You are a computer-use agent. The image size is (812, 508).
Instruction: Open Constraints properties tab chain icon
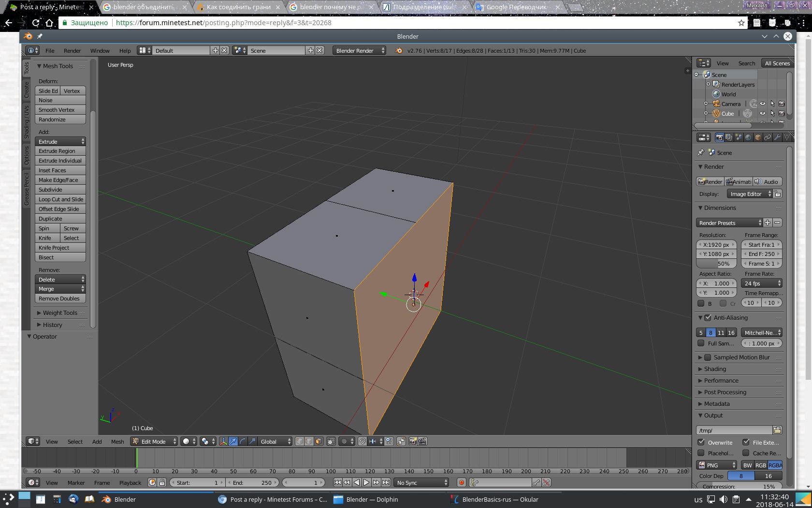(768, 137)
